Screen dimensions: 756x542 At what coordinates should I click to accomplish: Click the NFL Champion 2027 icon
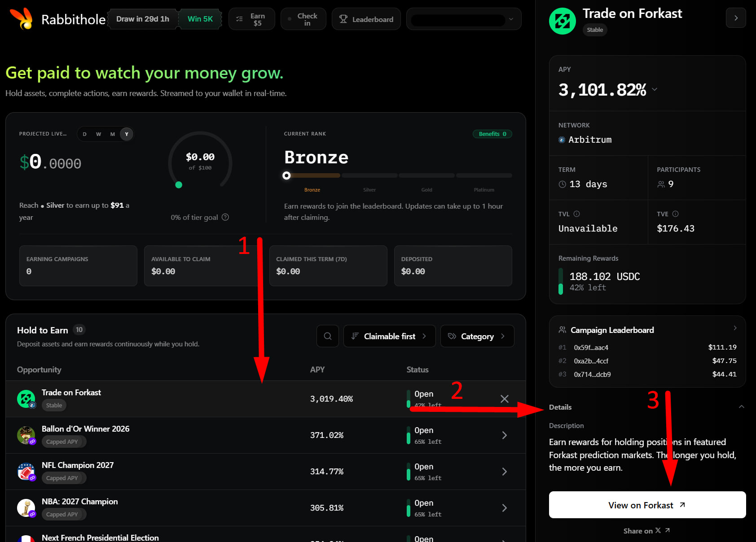point(26,472)
